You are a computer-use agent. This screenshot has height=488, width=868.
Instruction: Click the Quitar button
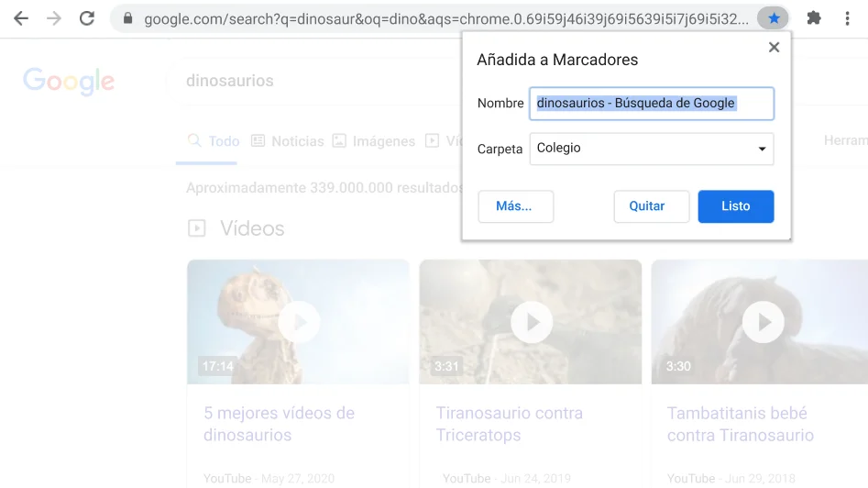click(x=651, y=206)
